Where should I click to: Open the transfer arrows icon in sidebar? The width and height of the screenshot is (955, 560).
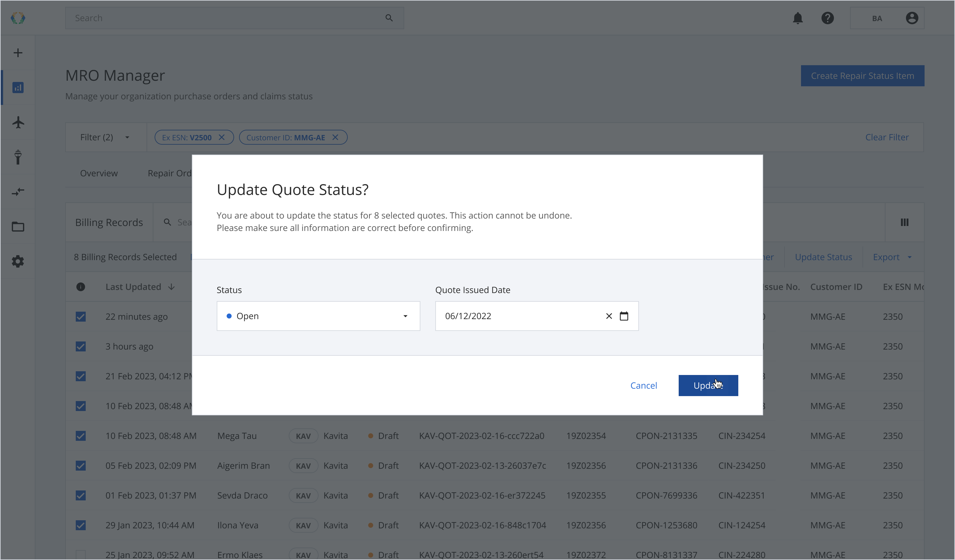coord(18,192)
